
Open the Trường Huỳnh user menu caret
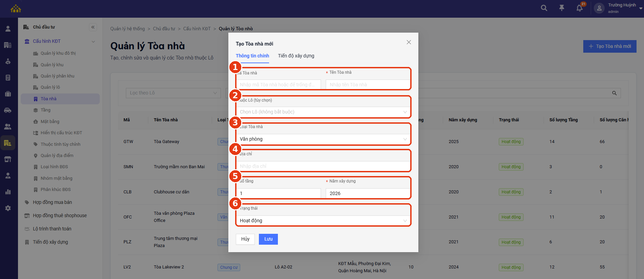[x=641, y=8]
